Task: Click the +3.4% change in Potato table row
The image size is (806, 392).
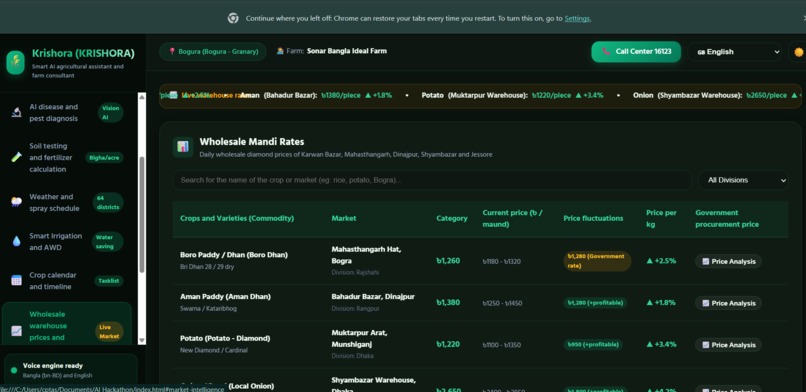Action: [x=661, y=344]
